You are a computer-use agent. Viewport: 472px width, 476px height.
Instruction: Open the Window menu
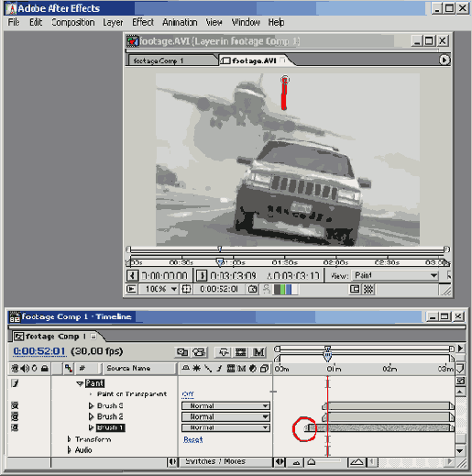tap(246, 22)
